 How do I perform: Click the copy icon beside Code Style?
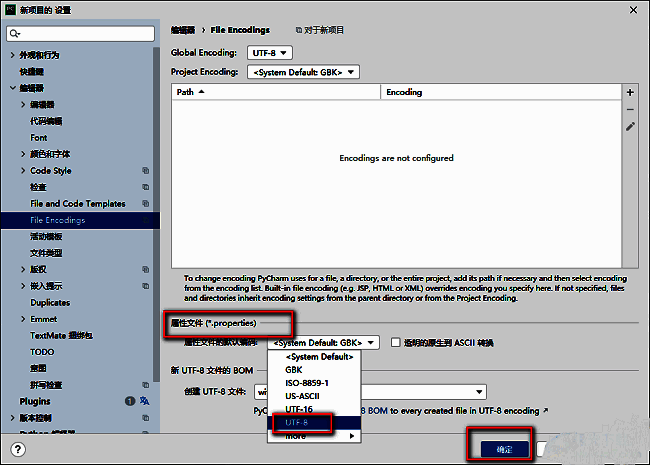click(x=145, y=171)
